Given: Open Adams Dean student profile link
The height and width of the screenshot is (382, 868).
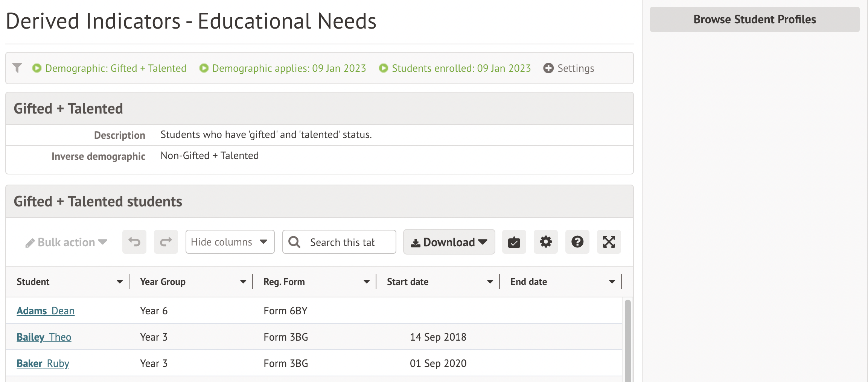Looking at the screenshot, I should (x=46, y=311).
